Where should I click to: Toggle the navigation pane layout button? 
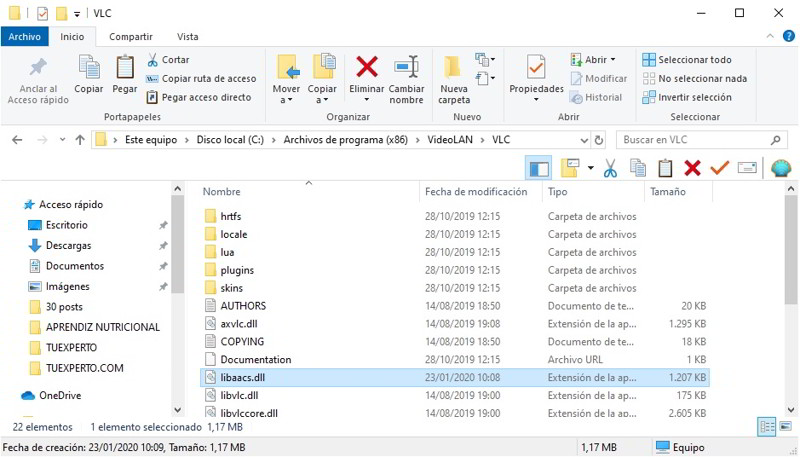pyautogui.click(x=539, y=168)
